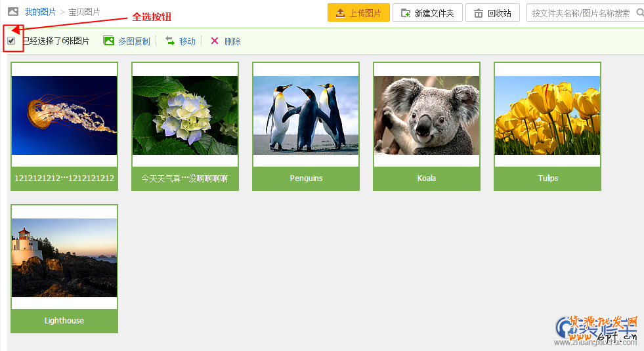644x351 pixels.
Task: Click the 上传图片 upload button
Action: coord(358,12)
